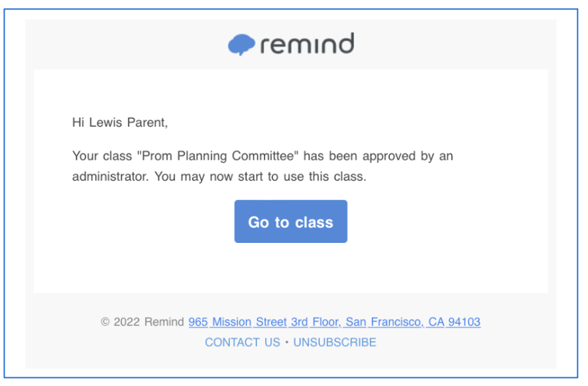This screenshot has width=588, height=386.
Task: Click the UNSUBSCRIBE link in footer
Action: 334,342
